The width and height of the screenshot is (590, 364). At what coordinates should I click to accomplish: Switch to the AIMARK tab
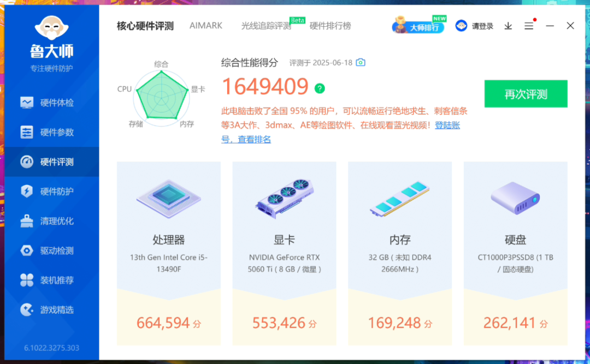(x=206, y=26)
